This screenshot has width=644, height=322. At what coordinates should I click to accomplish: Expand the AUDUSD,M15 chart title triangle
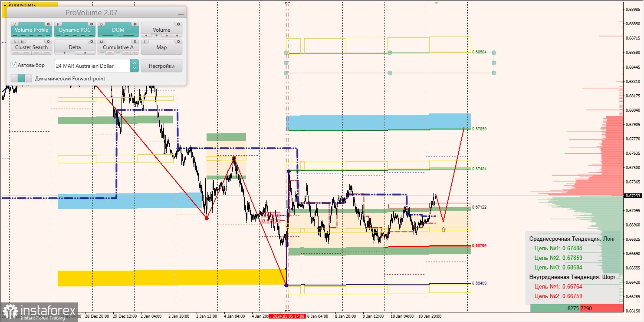point(5,5)
